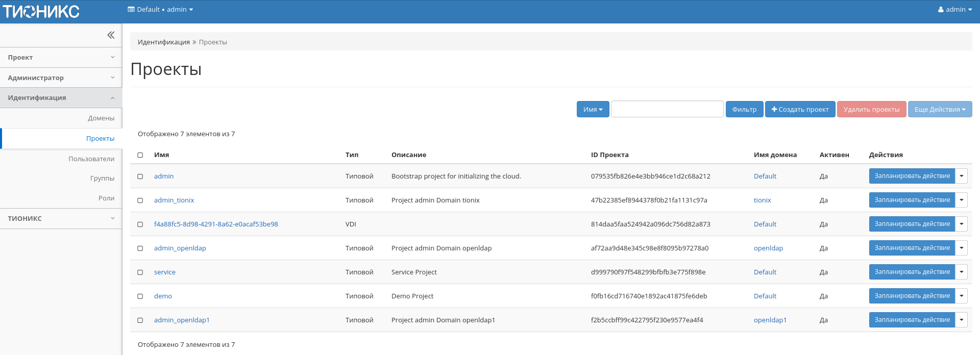Open action dropdown arrow for admin_openldap1 row
The image size is (980, 355).
961,320
